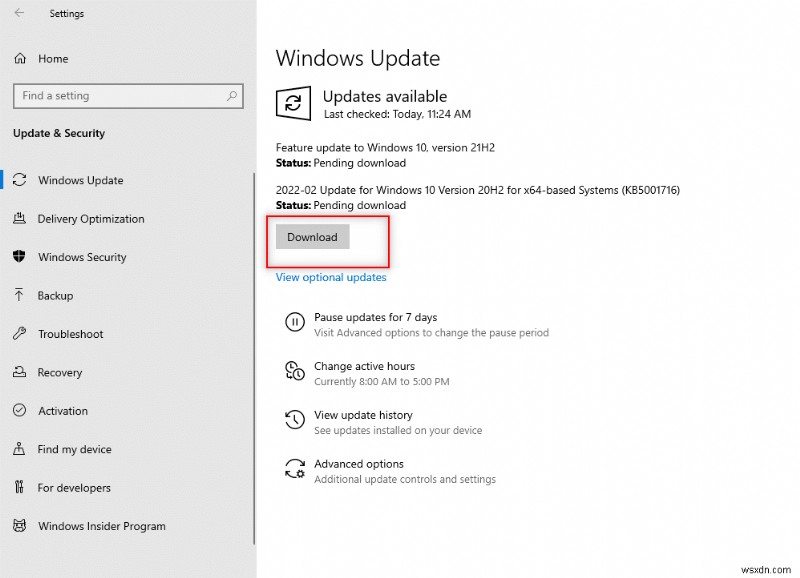The width and height of the screenshot is (800, 578).
Task: Open Troubleshoot via its wrench icon
Action: (x=21, y=334)
